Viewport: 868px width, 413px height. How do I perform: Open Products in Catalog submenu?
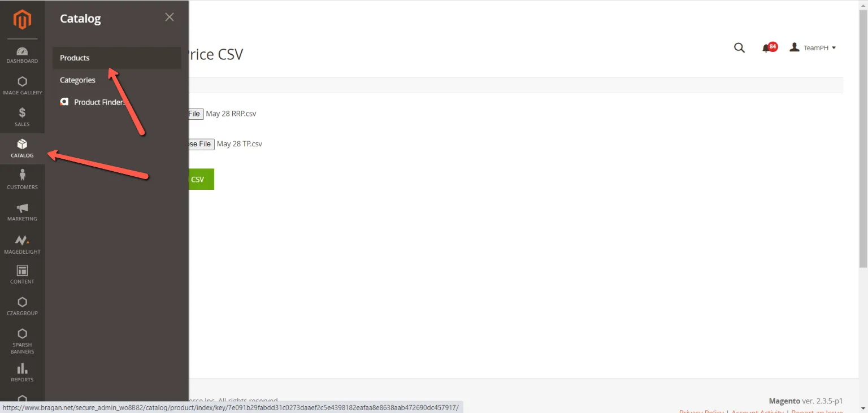click(x=117, y=58)
